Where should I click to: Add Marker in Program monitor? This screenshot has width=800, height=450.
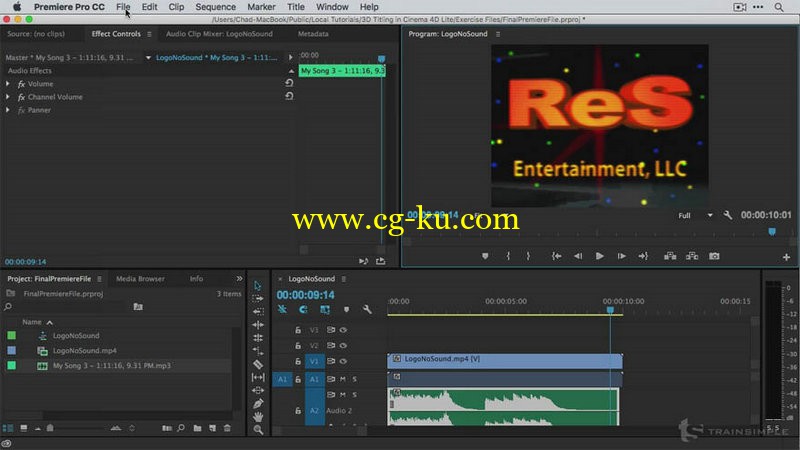[485, 256]
